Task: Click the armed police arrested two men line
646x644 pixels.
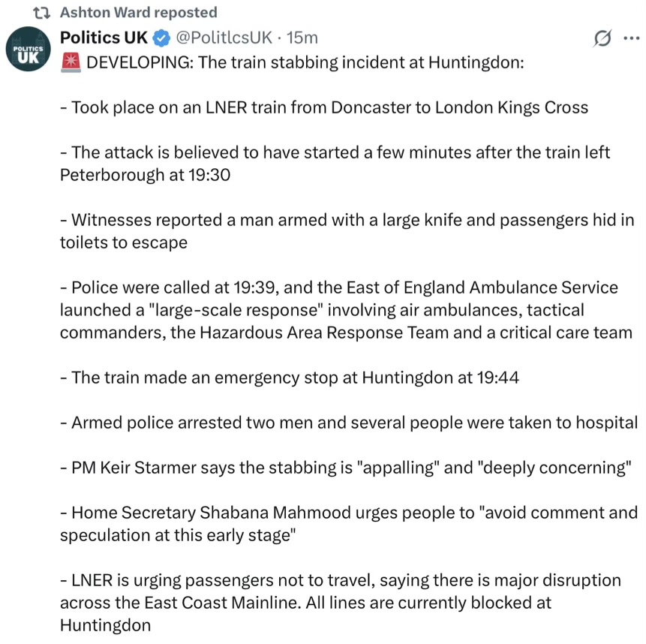Action: (349, 423)
